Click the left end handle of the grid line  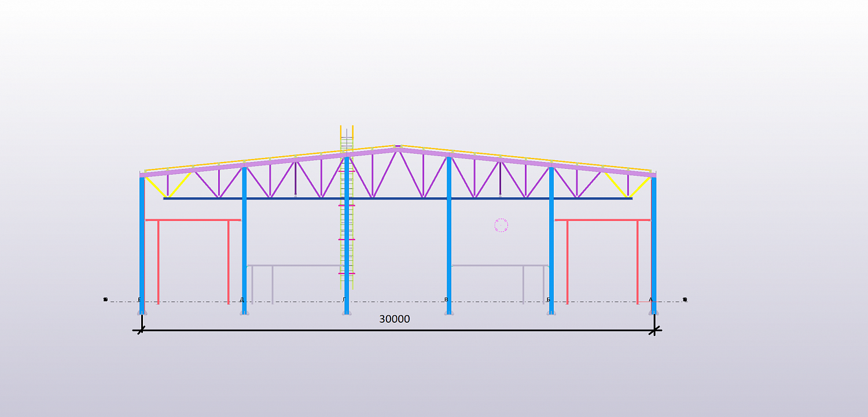click(105, 300)
